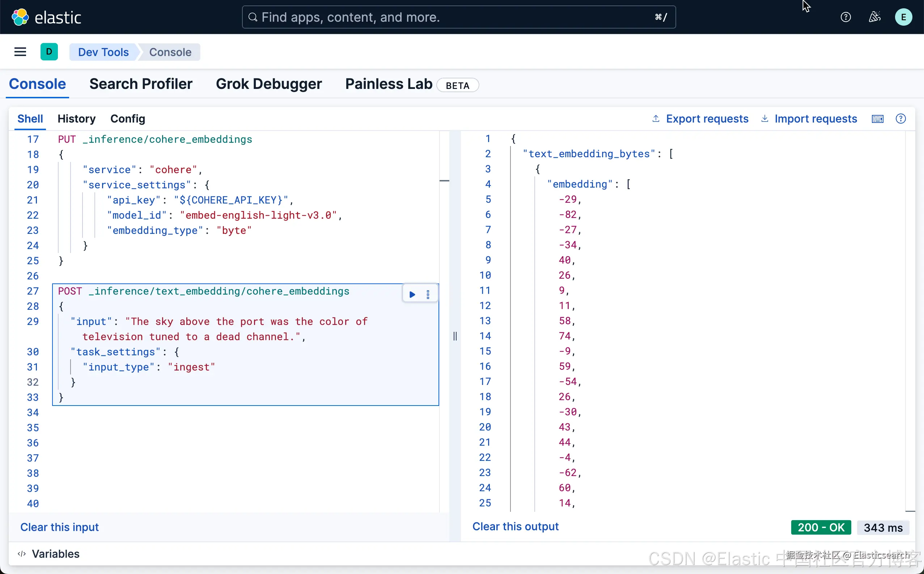The height and width of the screenshot is (574, 924).
Task: Click the green D space avatar
Action: pos(49,52)
